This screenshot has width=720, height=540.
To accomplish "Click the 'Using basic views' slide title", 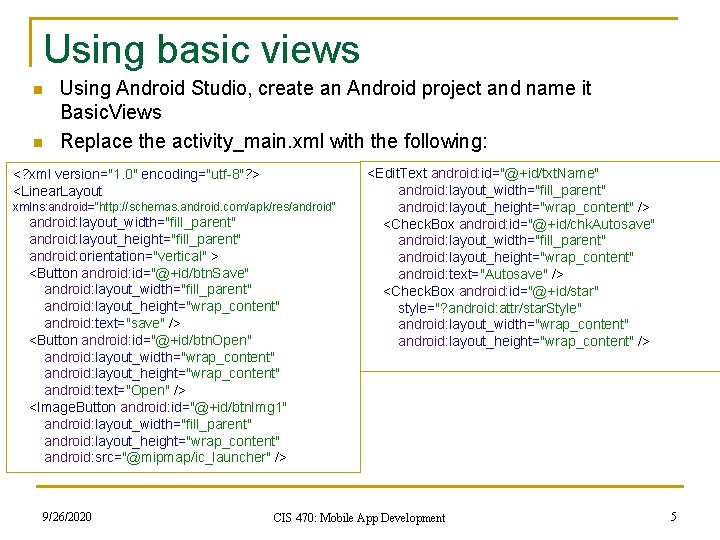I will click(x=202, y=50).
